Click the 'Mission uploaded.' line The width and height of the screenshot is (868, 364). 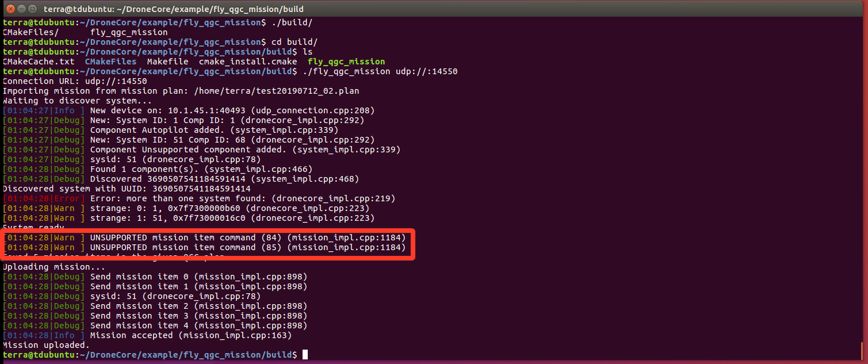tap(46, 345)
